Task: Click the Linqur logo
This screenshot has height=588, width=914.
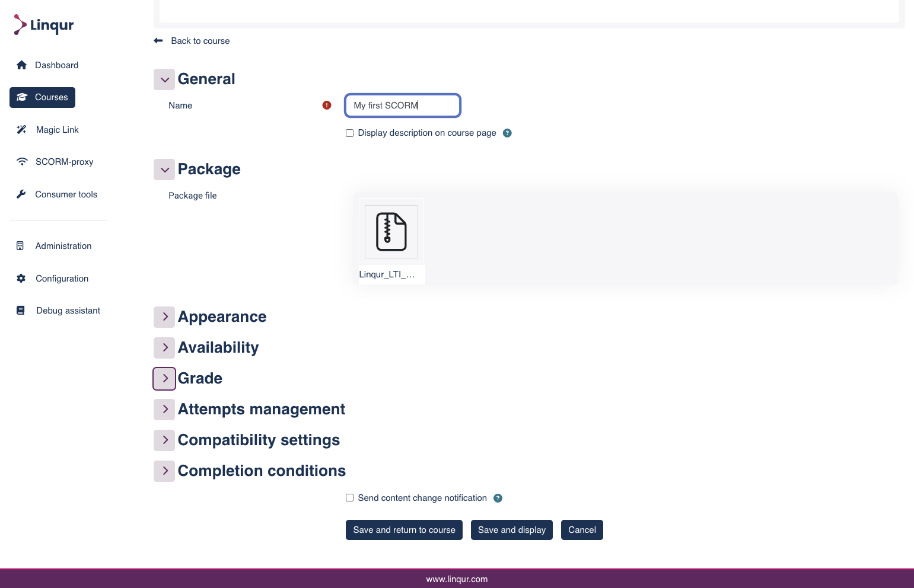Action: click(x=44, y=25)
